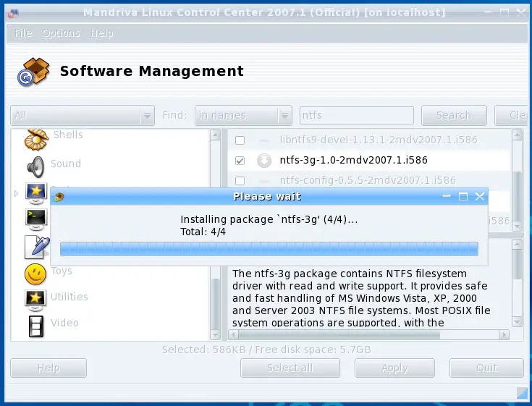The height and width of the screenshot is (406, 532).
Task: Open the 'in names' search scope dropdown
Action: [x=243, y=115]
